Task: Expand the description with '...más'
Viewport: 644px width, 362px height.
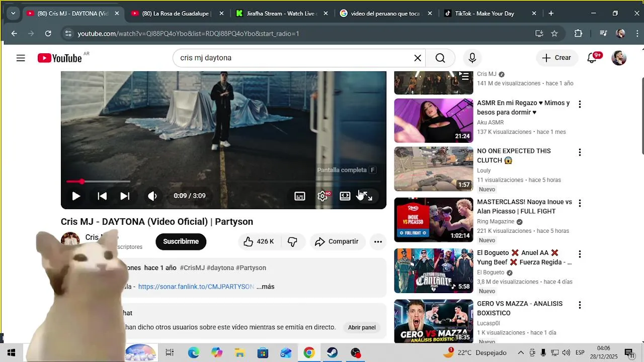Action: [265, 287]
